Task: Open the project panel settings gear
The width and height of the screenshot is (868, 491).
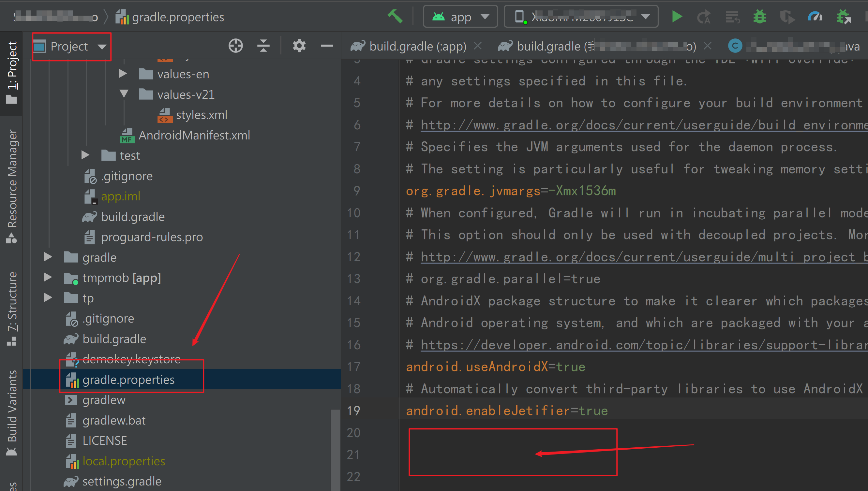Action: pyautogui.click(x=299, y=46)
